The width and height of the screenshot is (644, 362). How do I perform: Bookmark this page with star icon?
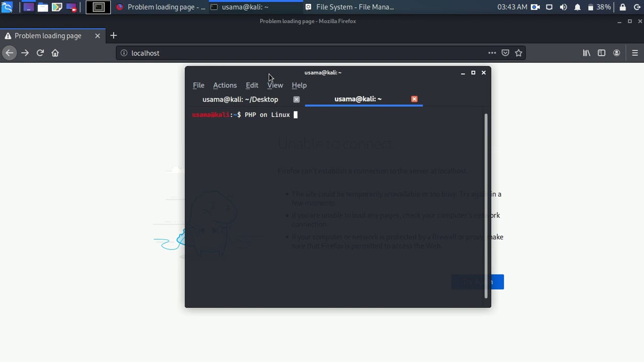(x=519, y=53)
